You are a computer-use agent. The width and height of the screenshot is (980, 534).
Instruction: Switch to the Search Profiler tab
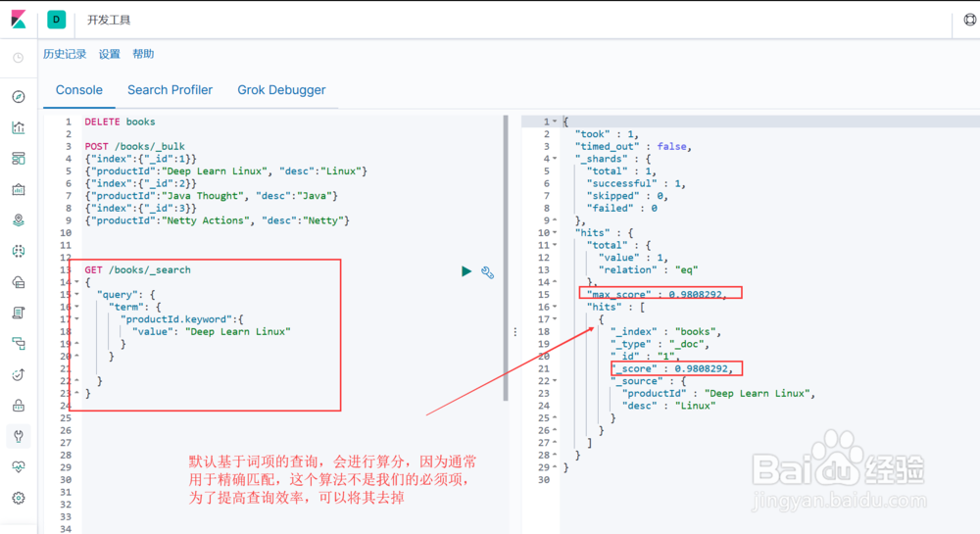tap(170, 90)
